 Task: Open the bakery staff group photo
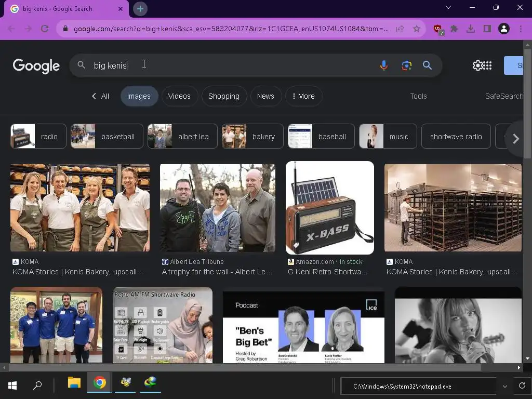[x=80, y=208]
